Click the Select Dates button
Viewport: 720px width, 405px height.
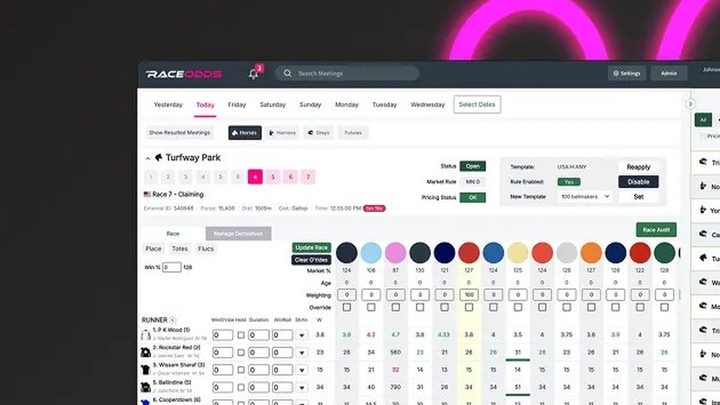click(x=477, y=104)
